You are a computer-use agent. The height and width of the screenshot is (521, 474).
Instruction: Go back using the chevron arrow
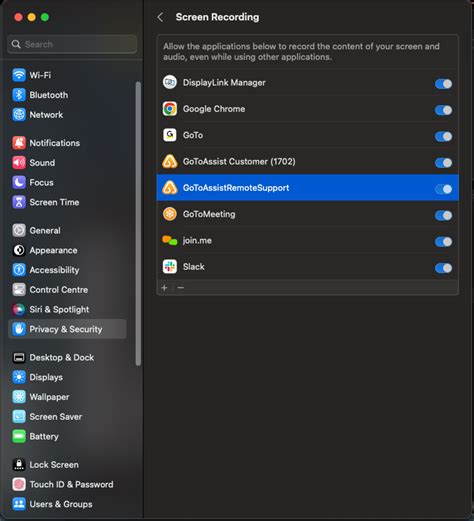tap(160, 17)
